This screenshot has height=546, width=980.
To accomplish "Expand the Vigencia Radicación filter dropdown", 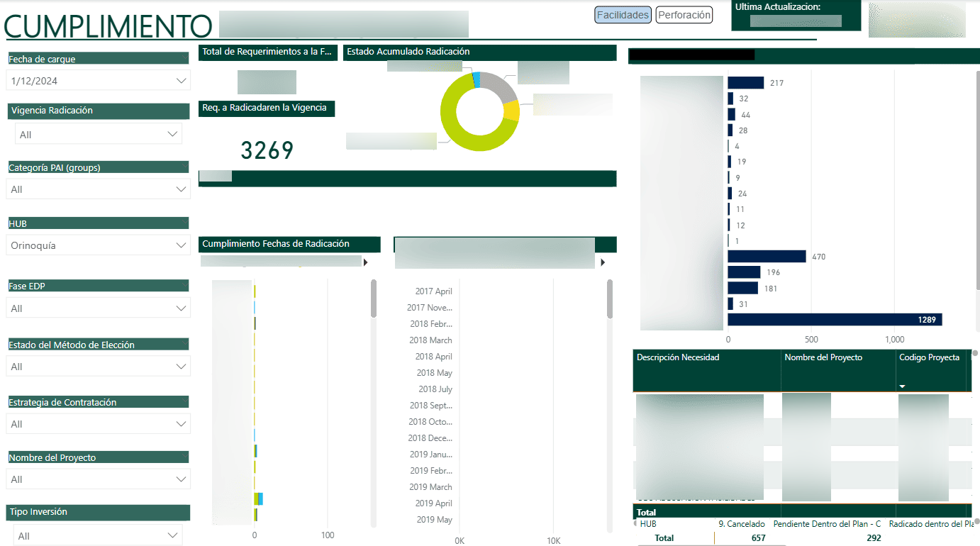I will pyautogui.click(x=172, y=134).
